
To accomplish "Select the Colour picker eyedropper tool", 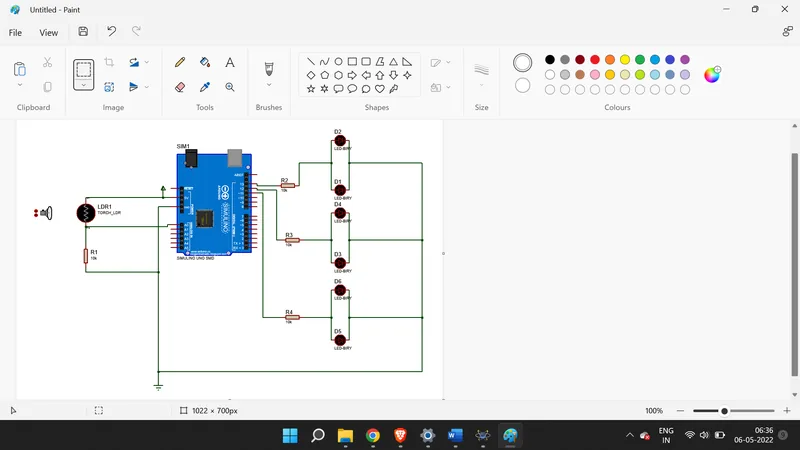I will pos(205,87).
